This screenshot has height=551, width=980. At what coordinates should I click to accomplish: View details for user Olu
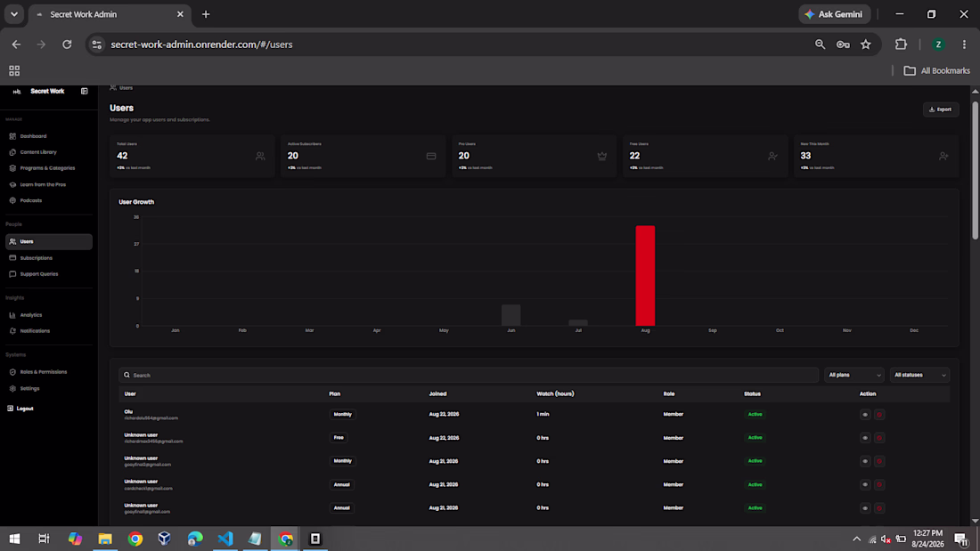865,415
